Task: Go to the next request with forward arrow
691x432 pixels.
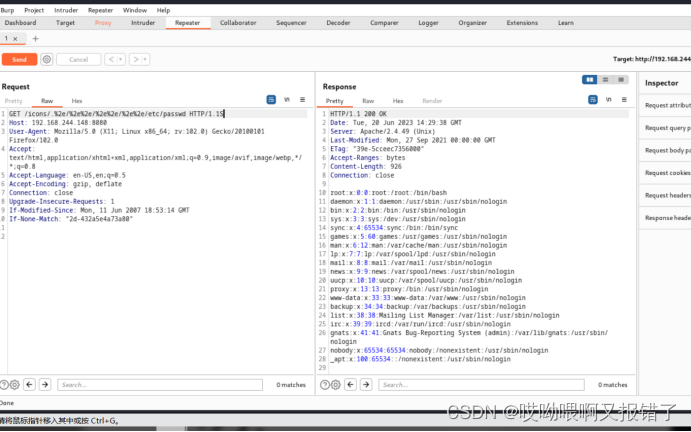Action: click(136, 59)
